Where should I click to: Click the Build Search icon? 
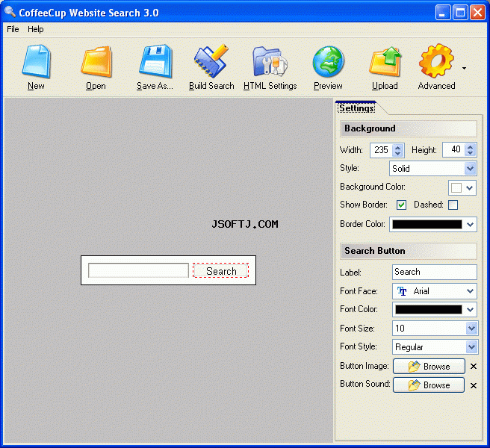[x=211, y=61]
